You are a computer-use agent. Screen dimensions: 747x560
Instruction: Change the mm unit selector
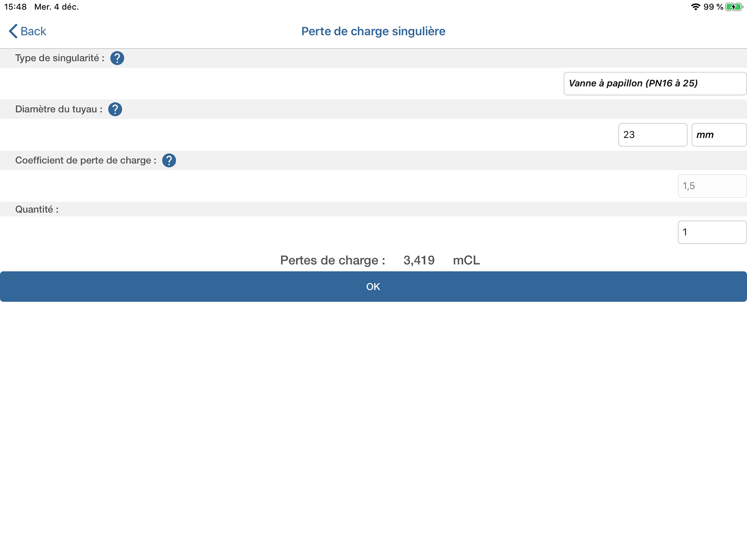719,135
